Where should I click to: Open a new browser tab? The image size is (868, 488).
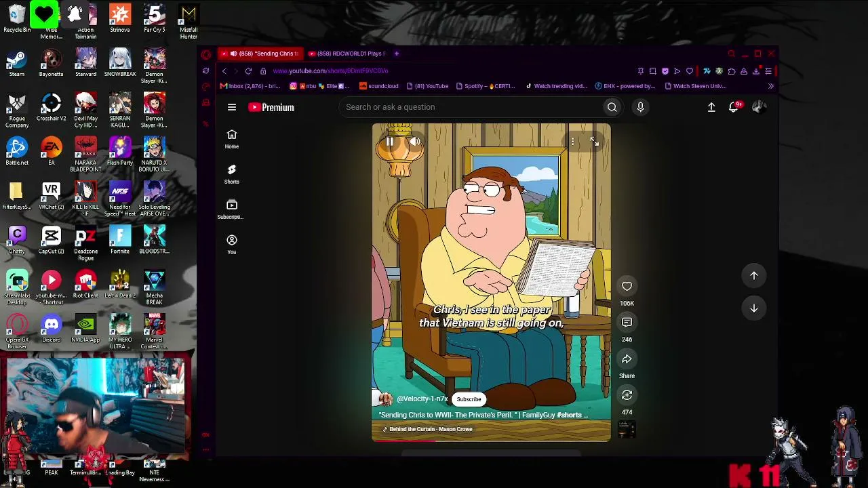(397, 54)
